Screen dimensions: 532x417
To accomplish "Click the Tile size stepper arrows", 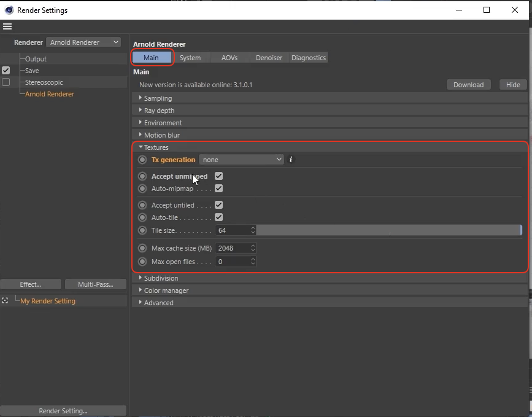I will pos(253,230).
